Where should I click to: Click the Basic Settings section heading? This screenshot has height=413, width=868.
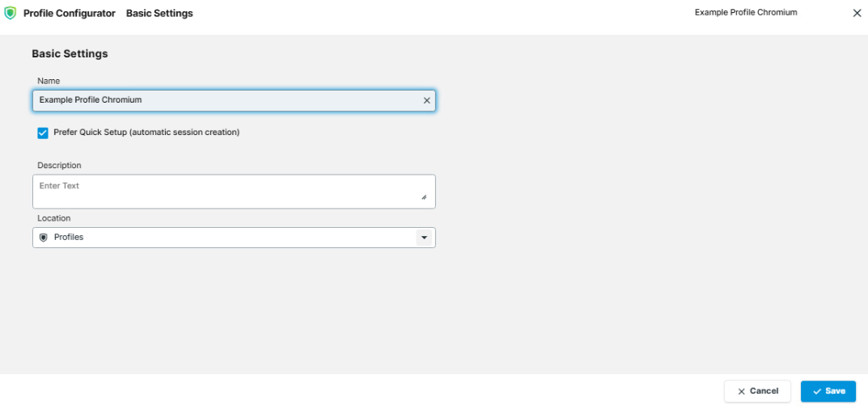pyautogui.click(x=70, y=54)
